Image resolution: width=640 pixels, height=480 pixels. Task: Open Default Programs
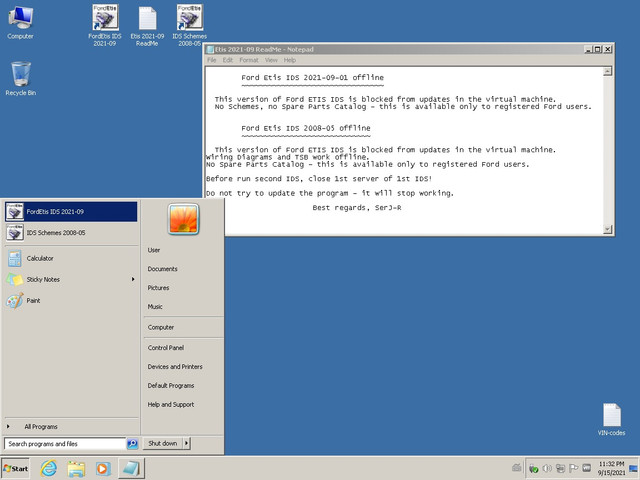pos(171,385)
